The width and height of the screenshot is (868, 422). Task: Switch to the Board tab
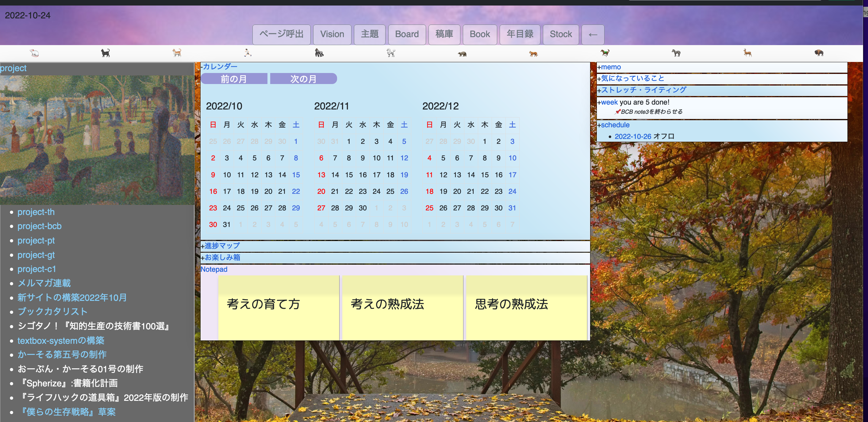[x=407, y=34]
